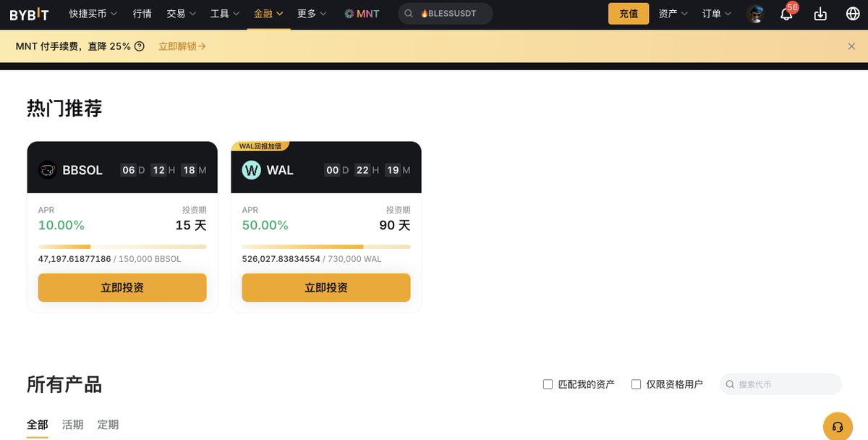868x440 pixels.
Task: Open the language globe icon
Action: point(852,14)
